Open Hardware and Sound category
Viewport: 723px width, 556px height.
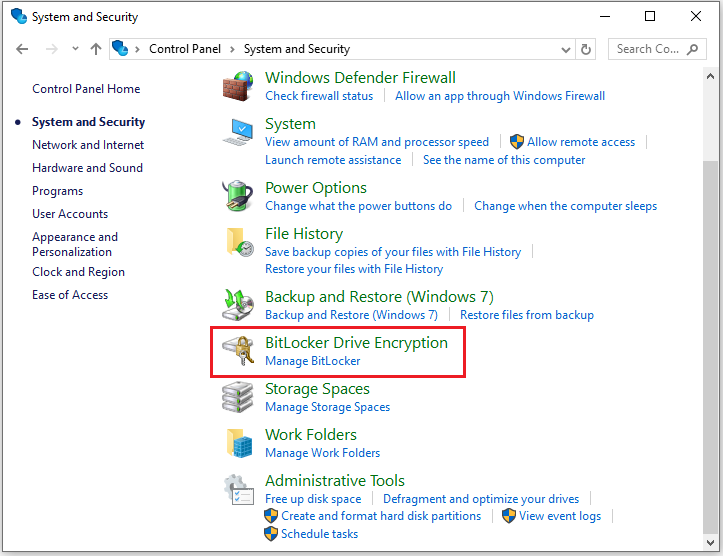tap(88, 168)
